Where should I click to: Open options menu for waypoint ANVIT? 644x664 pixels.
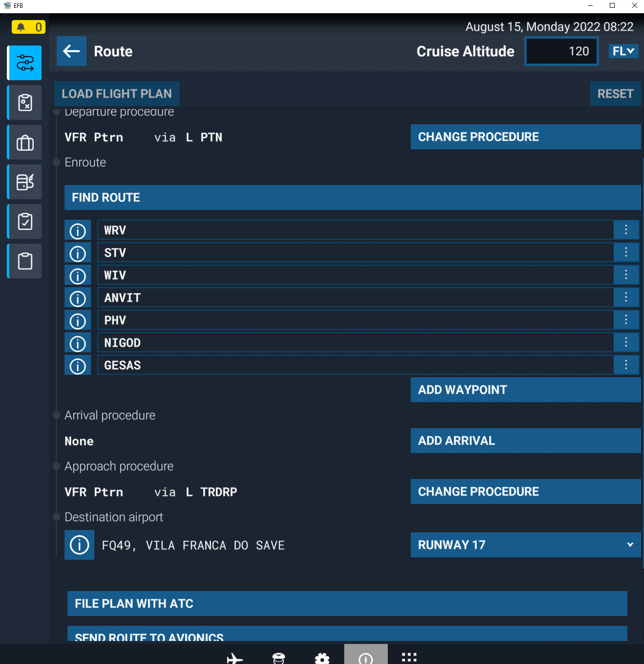coord(626,298)
